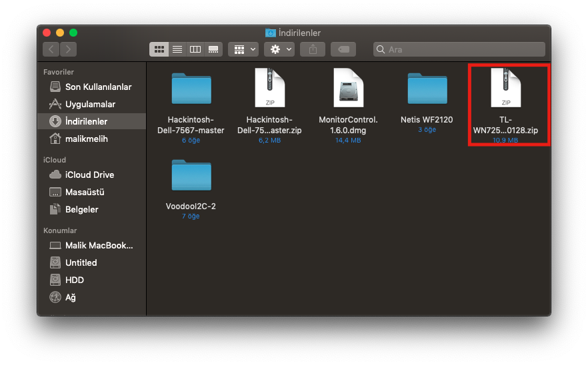Click the Edit Tags button

343,49
